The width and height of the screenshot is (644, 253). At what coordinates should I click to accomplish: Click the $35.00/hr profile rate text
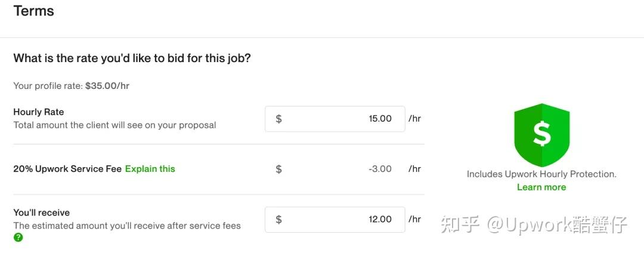tap(107, 86)
